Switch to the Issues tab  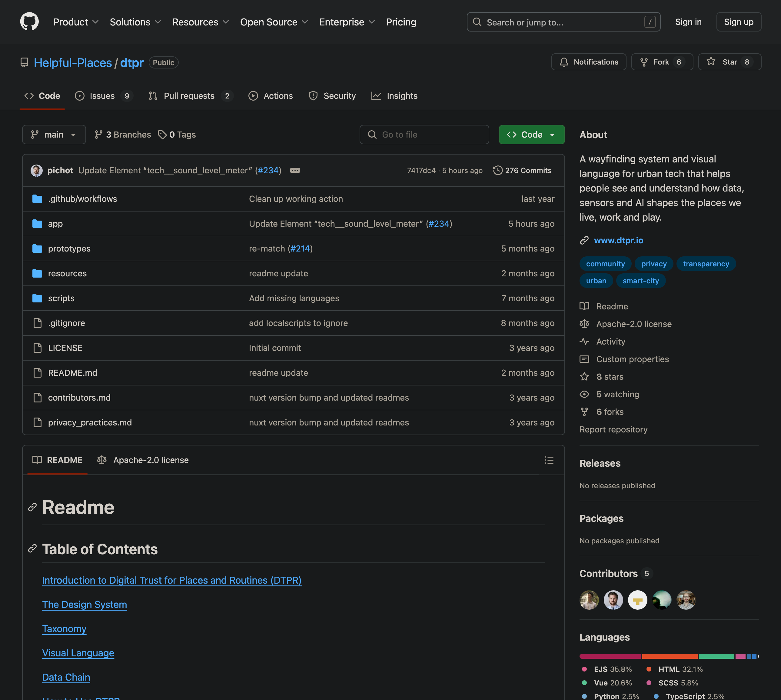point(103,96)
